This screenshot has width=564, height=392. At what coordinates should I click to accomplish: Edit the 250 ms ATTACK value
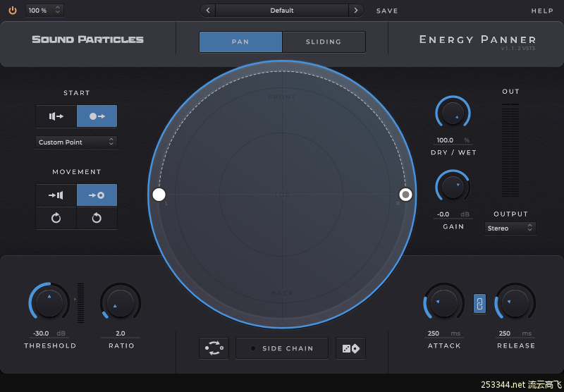coord(444,333)
